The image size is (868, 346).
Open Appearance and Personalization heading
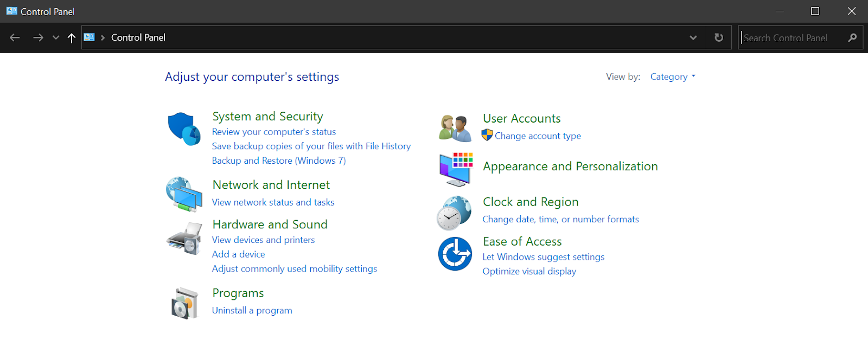pyautogui.click(x=570, y=166)
